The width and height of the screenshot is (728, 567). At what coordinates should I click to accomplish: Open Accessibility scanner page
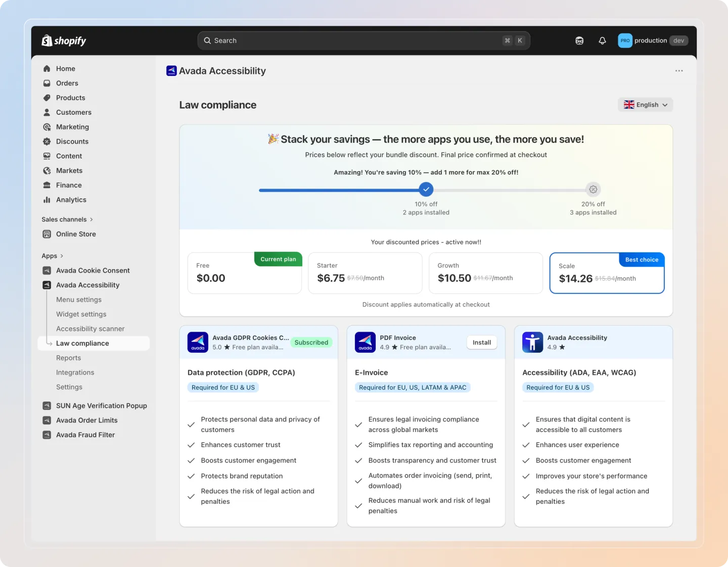click(x=90, y=329)
